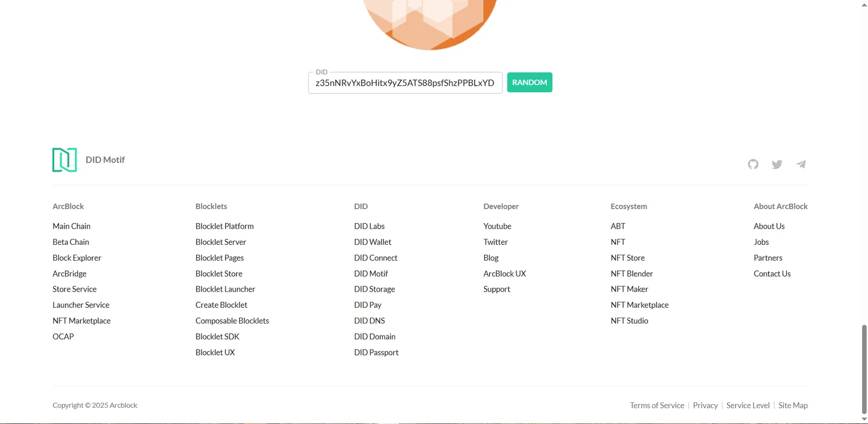Open Block Explorer link
The width and height of the screenshot is (868, 424).
[77, 258]
